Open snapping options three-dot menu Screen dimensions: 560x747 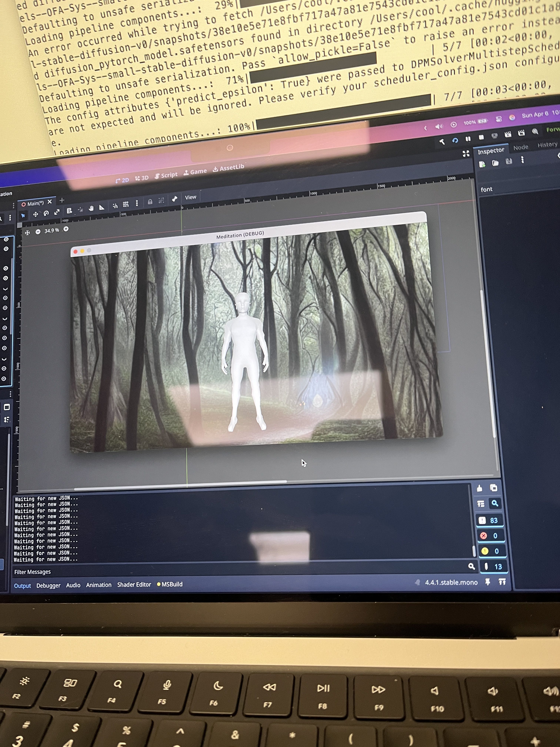(137, 203)
